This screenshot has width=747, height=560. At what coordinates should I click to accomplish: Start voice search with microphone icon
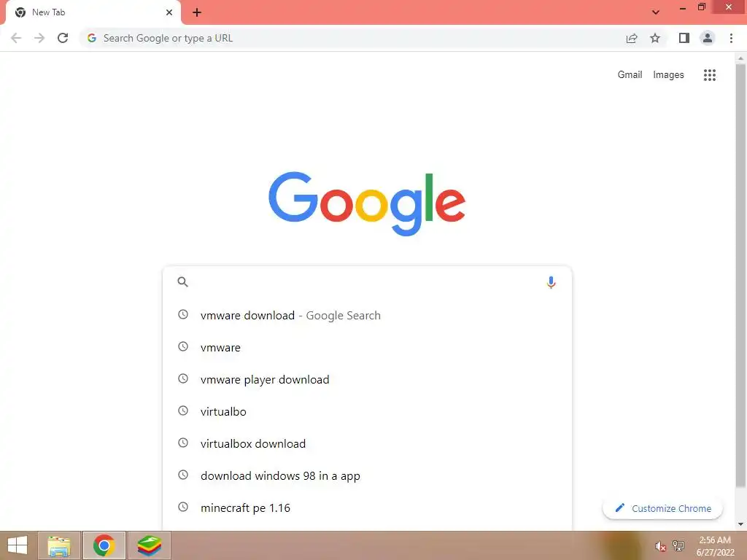(x=551, y=282)
